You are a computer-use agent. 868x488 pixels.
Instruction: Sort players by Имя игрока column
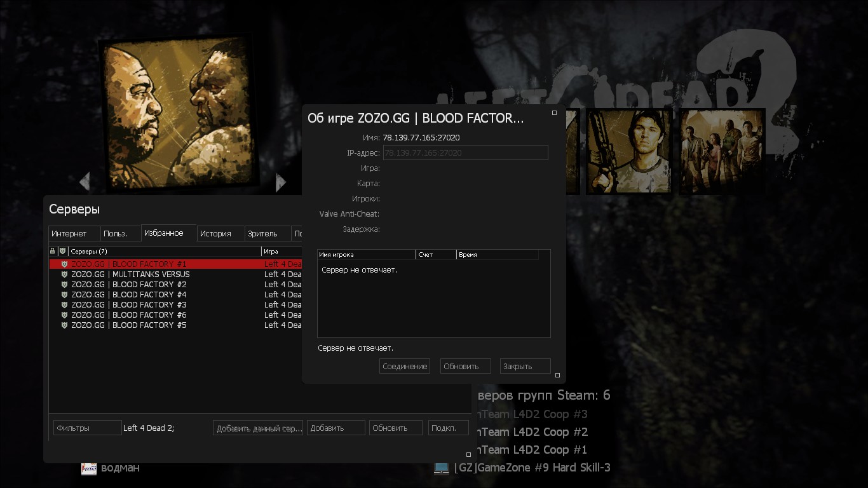pyautogui.click(x=367, y=254)
